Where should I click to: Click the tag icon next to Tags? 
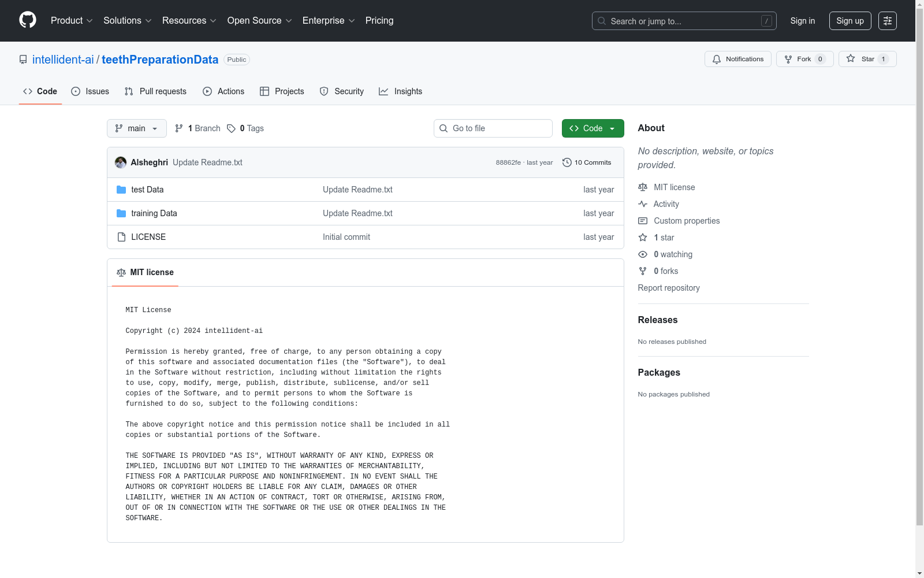(x=231, y=128)
